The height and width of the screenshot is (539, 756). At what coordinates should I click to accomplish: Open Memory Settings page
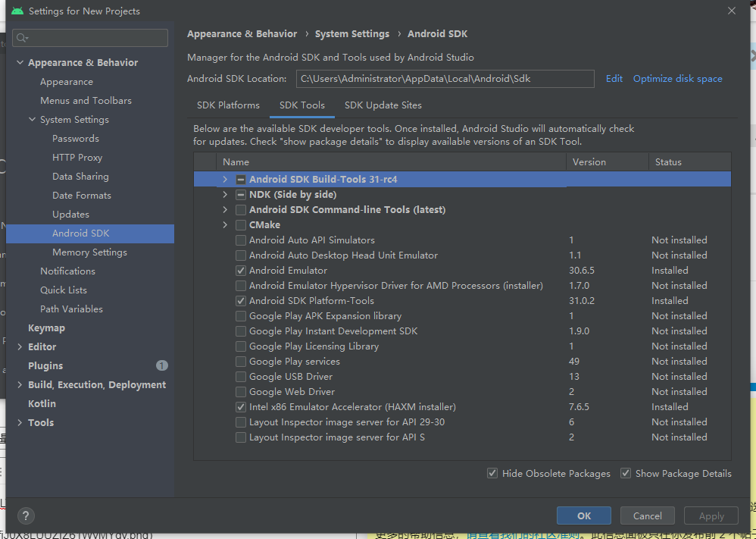pyautogui.click(x=89, y=252)
